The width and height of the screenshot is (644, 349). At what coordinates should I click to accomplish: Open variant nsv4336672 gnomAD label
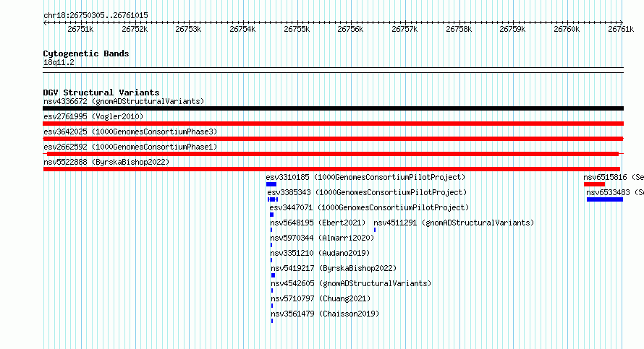tap(124, 101)
